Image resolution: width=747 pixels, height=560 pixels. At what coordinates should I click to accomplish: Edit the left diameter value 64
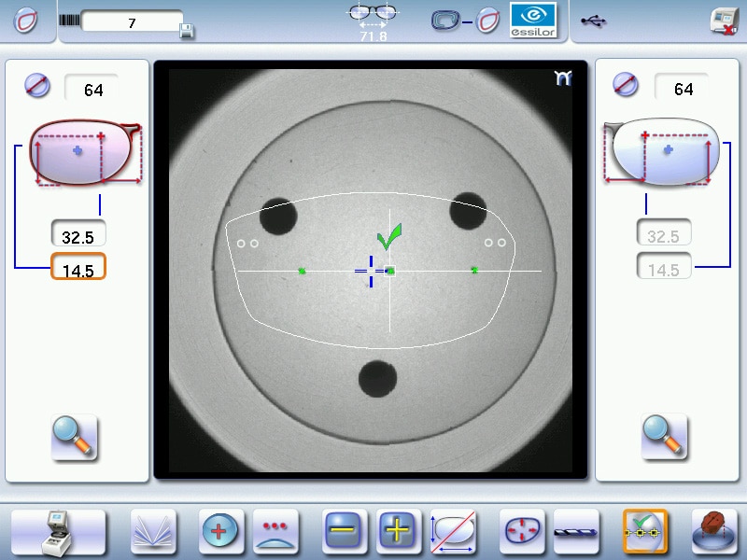click(x=92, y=90)
